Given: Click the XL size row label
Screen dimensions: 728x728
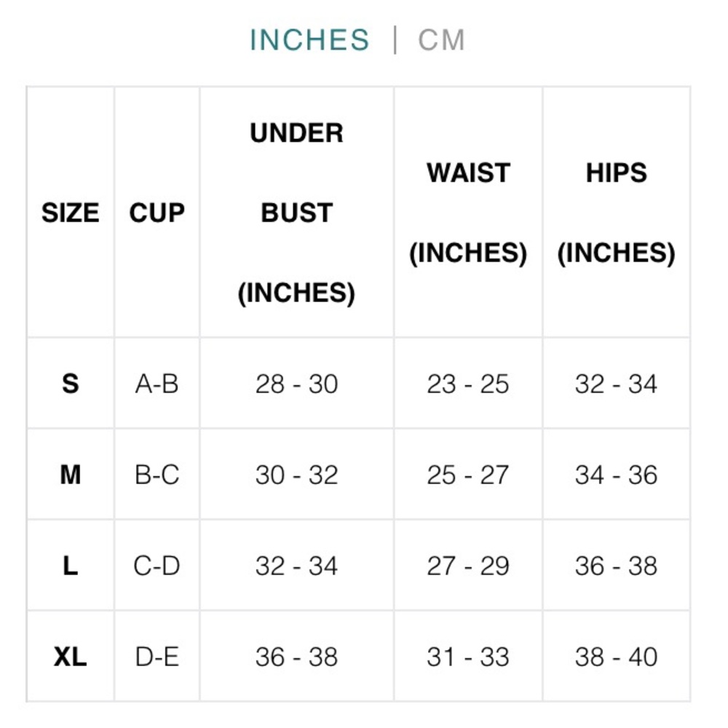Looking at the screenshot, I should click(x=71, y=657).
